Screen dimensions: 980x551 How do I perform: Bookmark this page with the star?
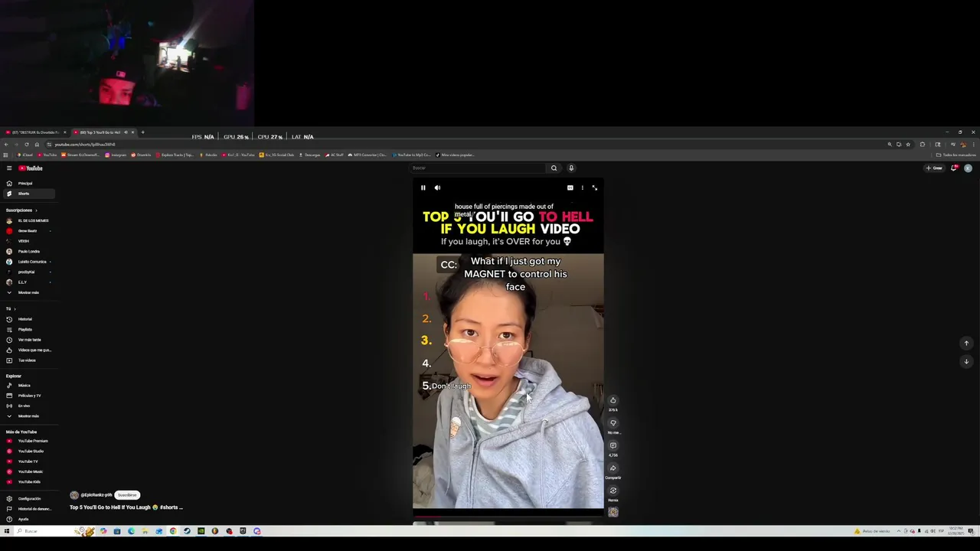click(x=908, y=145)
